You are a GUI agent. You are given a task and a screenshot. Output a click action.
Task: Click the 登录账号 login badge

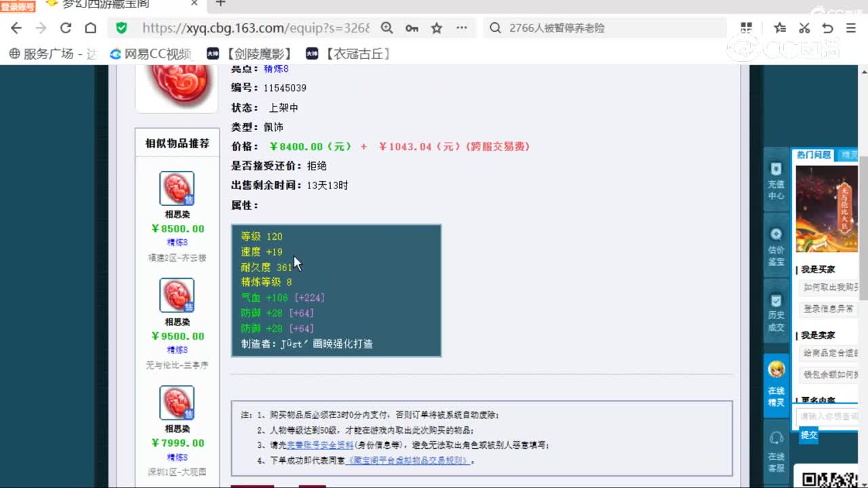coord(18,6)
